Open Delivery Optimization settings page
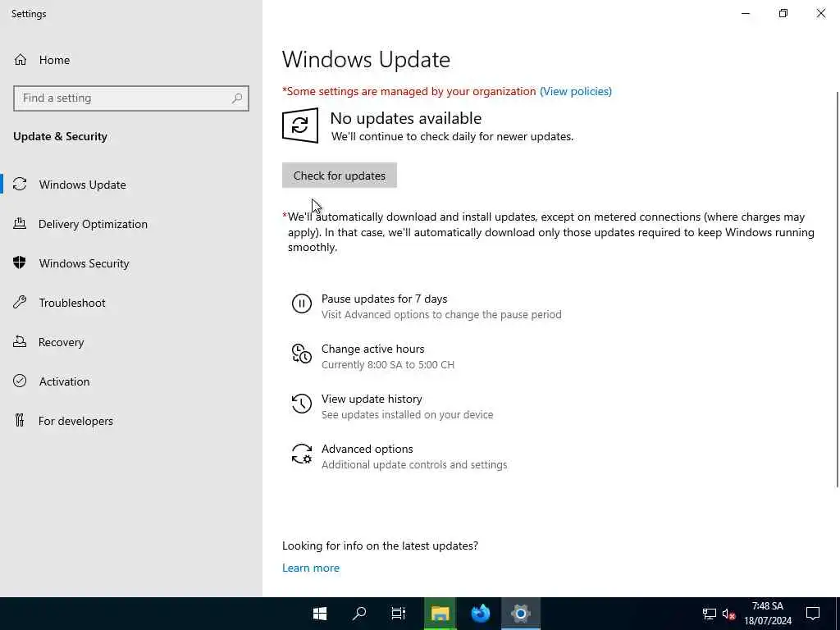Image resolution: width=840 pixels, height=630 pixels. point(131,224)
